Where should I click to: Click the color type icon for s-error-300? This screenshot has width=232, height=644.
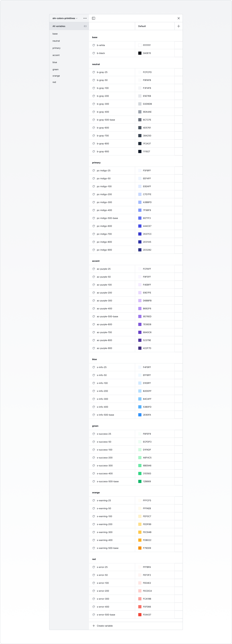point(94,599)
